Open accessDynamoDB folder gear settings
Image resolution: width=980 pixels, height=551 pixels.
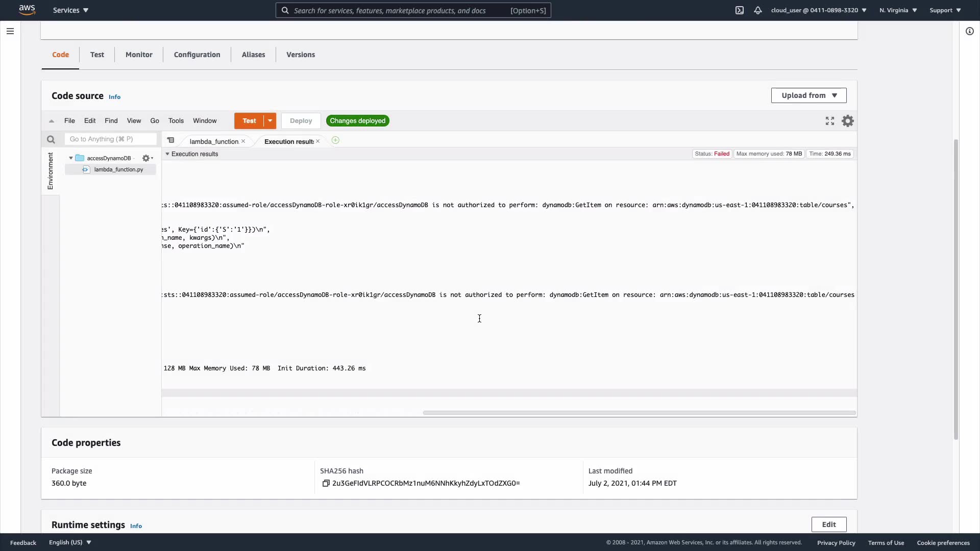click(x=147, y=158)
